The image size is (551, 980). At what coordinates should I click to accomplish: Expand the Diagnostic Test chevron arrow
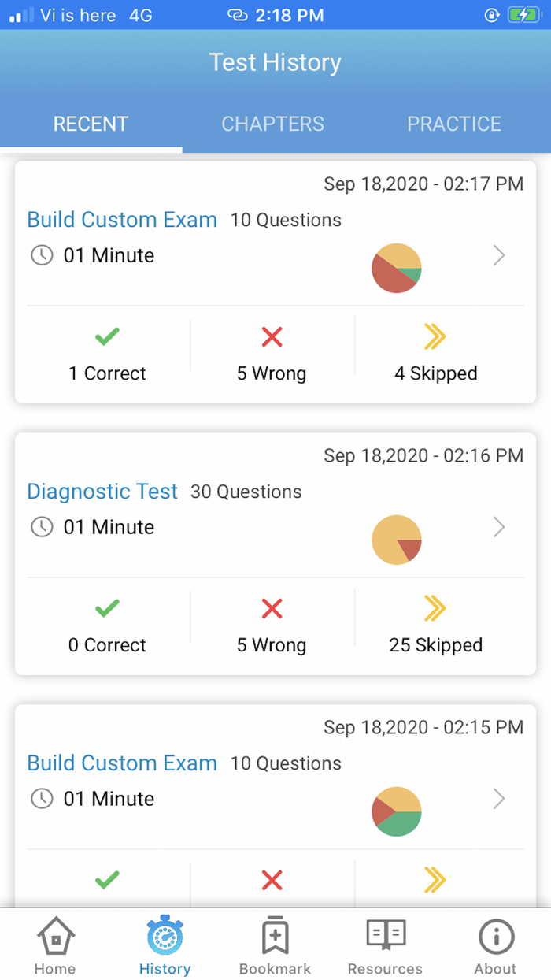pyautogui.click(x=499, y=527)
